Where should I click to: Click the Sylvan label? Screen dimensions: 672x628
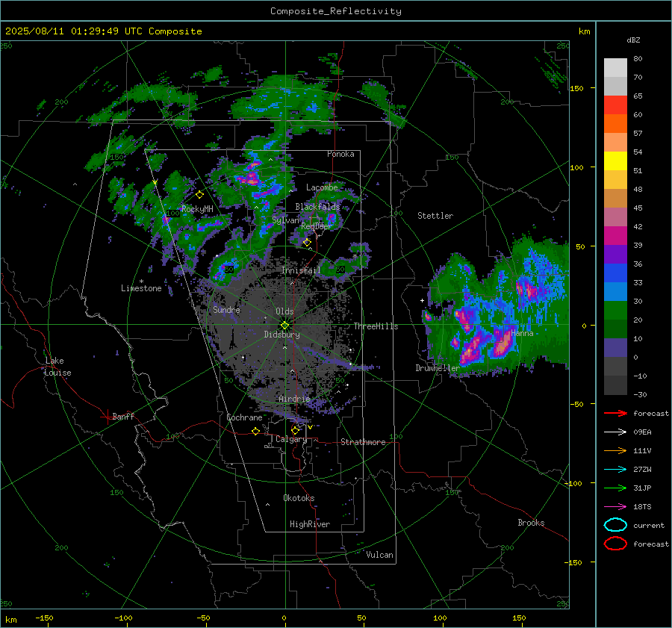click(x=285, y=220)
